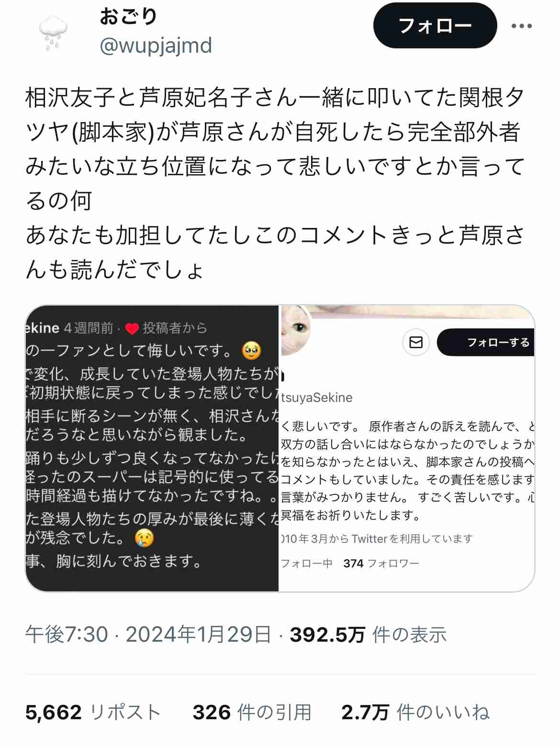Open the dark comment screenshot on the left
The width and height of the screenshot is (560, 747).
152,449
